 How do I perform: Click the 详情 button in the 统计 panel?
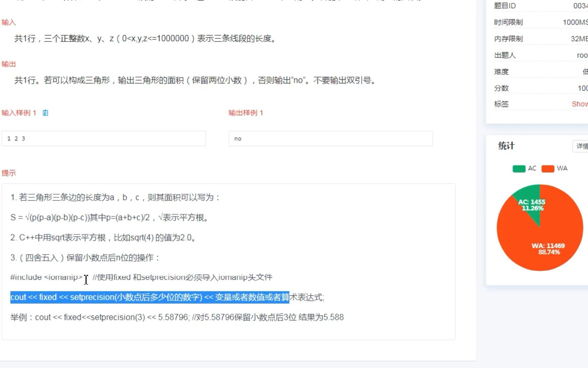coord(581,146)
